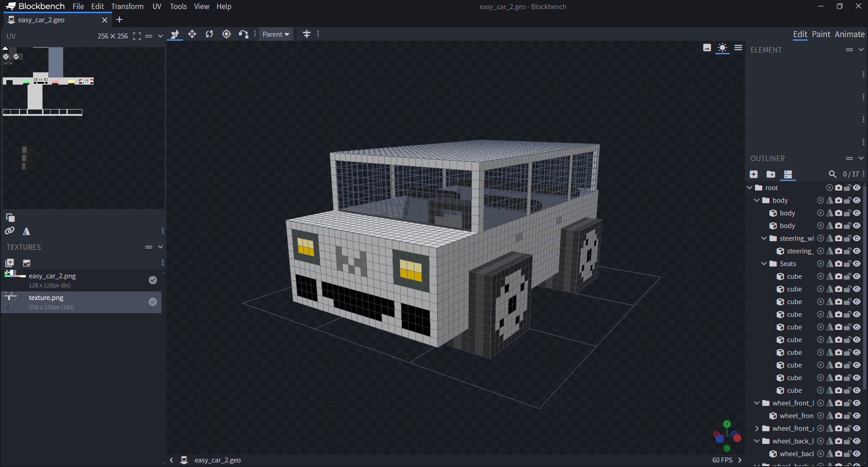Open a new tab with plus button
Screen dimensions: 868x467
(119, 20)
